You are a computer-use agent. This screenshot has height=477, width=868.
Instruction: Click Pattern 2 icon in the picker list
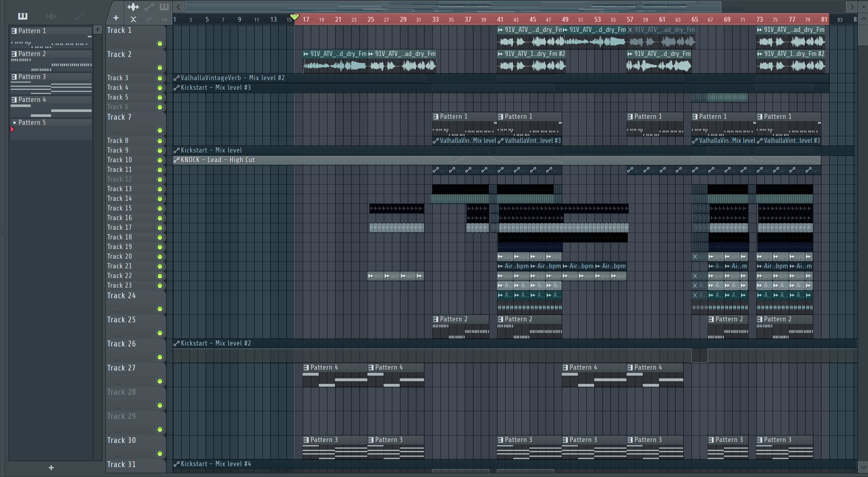(x=14, y=54)
